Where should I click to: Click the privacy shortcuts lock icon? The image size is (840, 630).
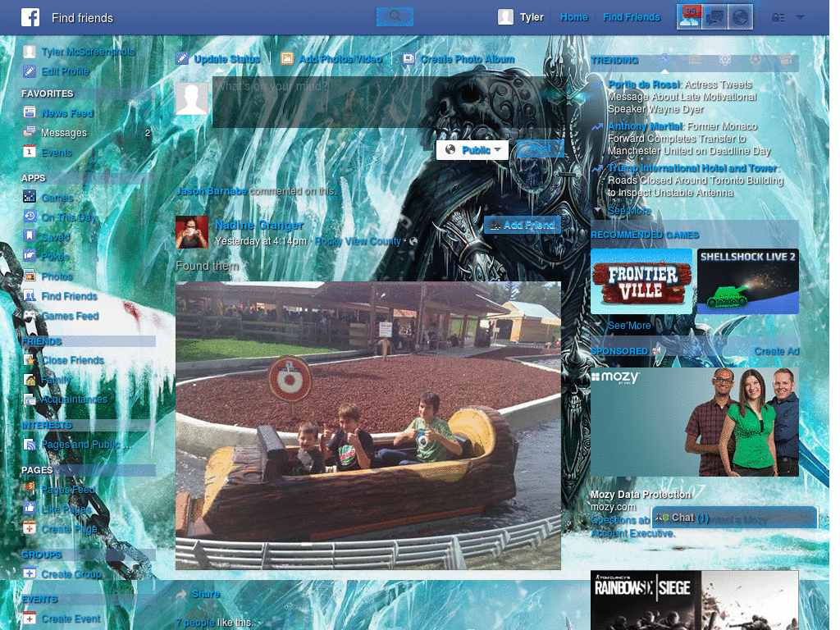coord(778,16)
